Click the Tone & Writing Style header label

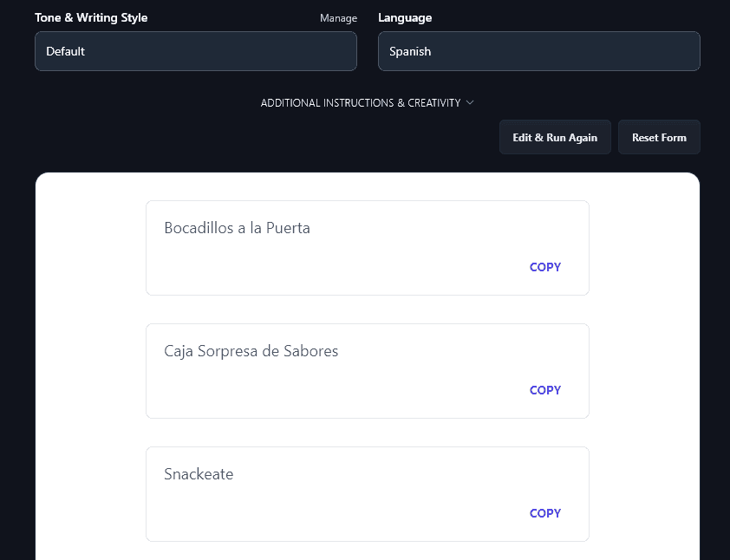click(x=90, y=17)
